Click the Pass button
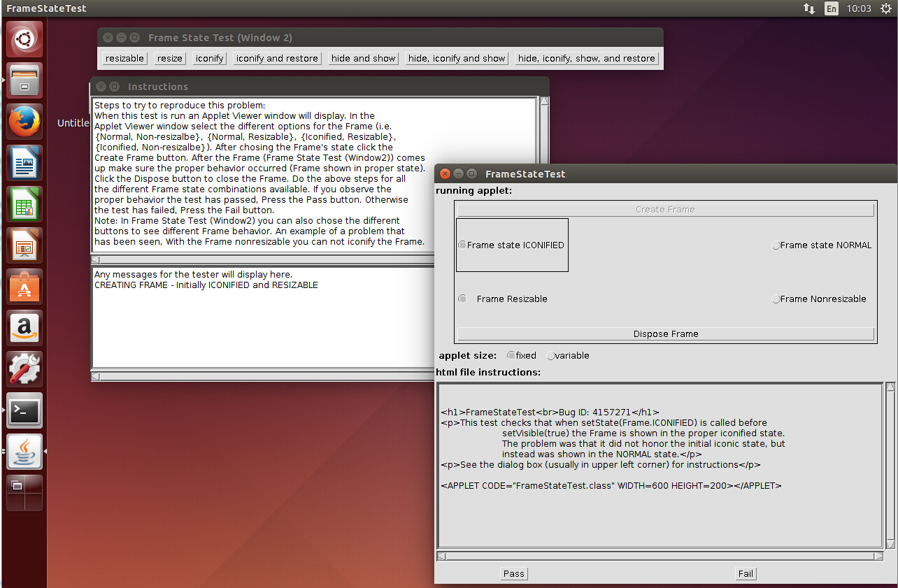The width and height of the screenshot is (898, 588). pyautogui.click(x=513, y=573)
